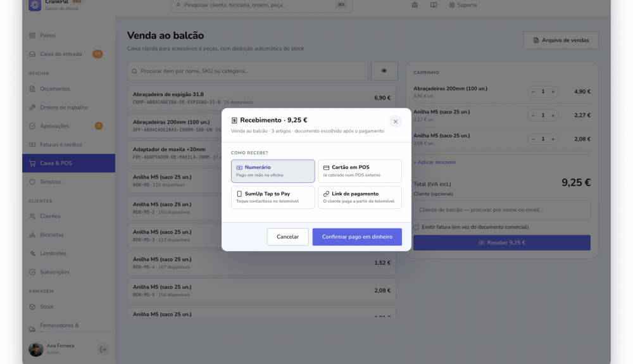
Task: Decrease quantity of Abraçadeiras 200mm in cart
Action: click(533, 92)
